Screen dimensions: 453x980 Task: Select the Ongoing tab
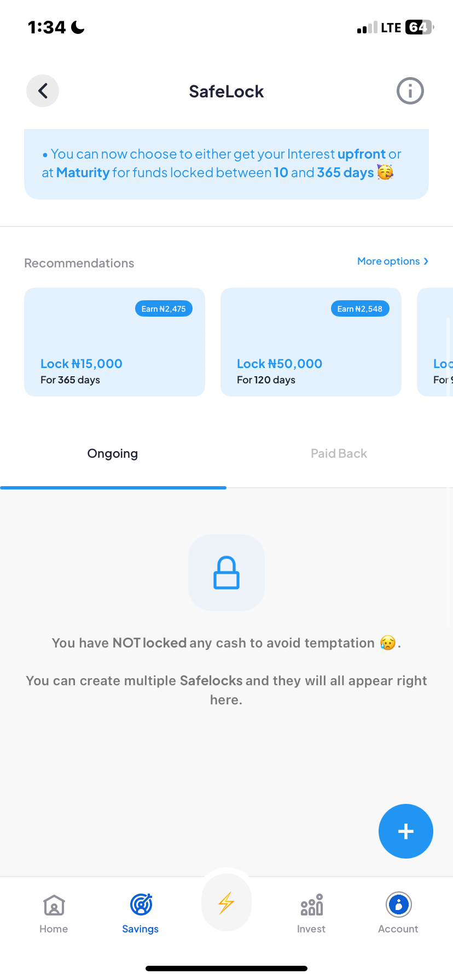113,453
